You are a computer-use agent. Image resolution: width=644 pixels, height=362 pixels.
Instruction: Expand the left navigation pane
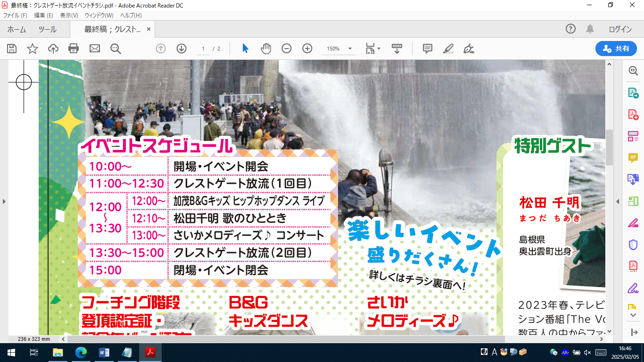coord(4,201)
